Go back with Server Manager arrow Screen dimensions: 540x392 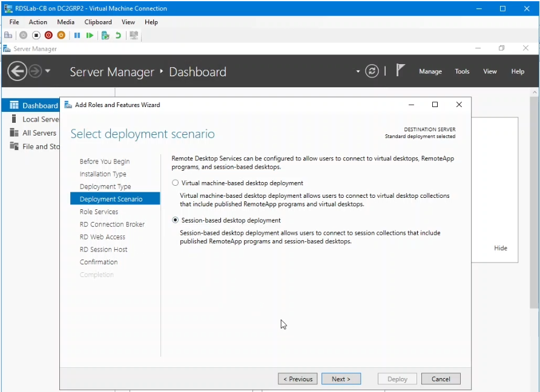17,71
